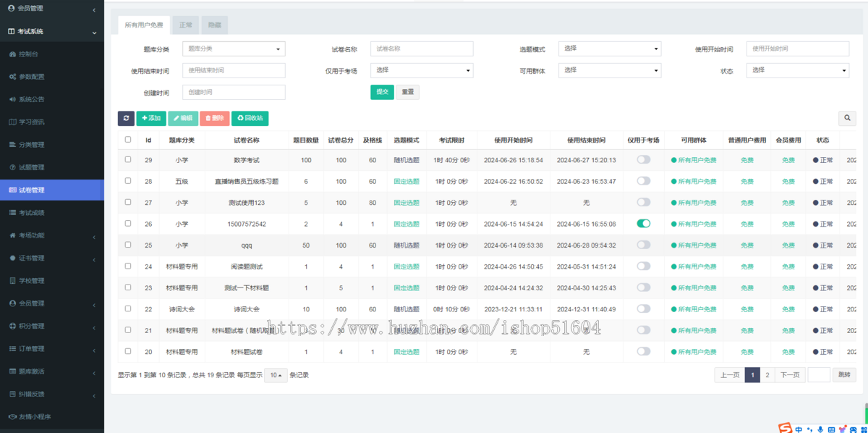Switch to the 所有用户免费 tab
This screenshot has height=433, width=868.
[x=144, y=25]
